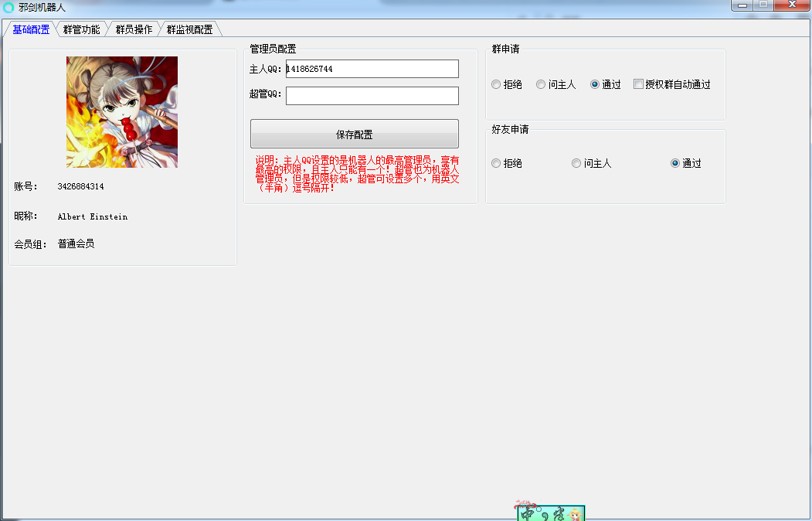Click the empty 超管QQ text box
Viewport: 812px width, 521px height.
[x=372, y=96]
